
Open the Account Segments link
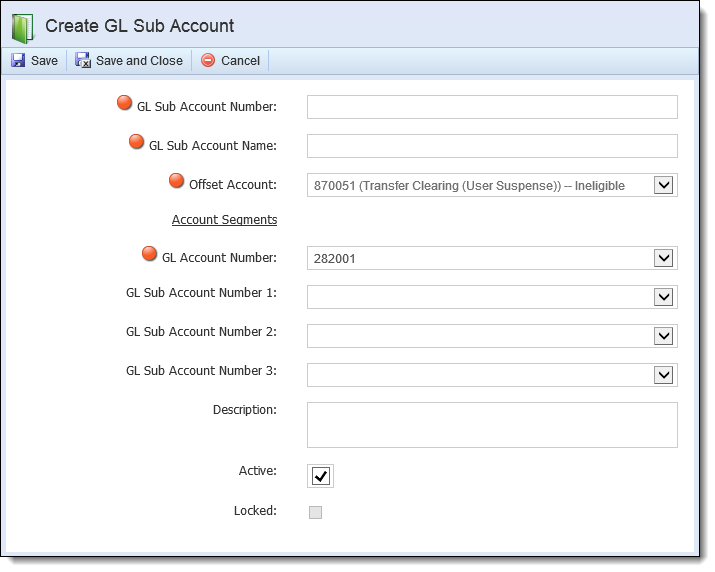click(224, 220)
